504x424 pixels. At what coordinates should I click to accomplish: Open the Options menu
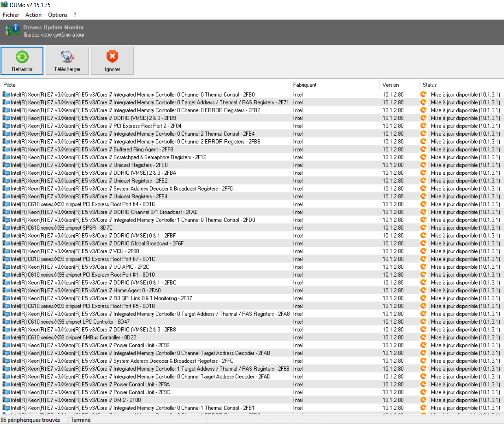pyautogui.click(x=58, y=15)
